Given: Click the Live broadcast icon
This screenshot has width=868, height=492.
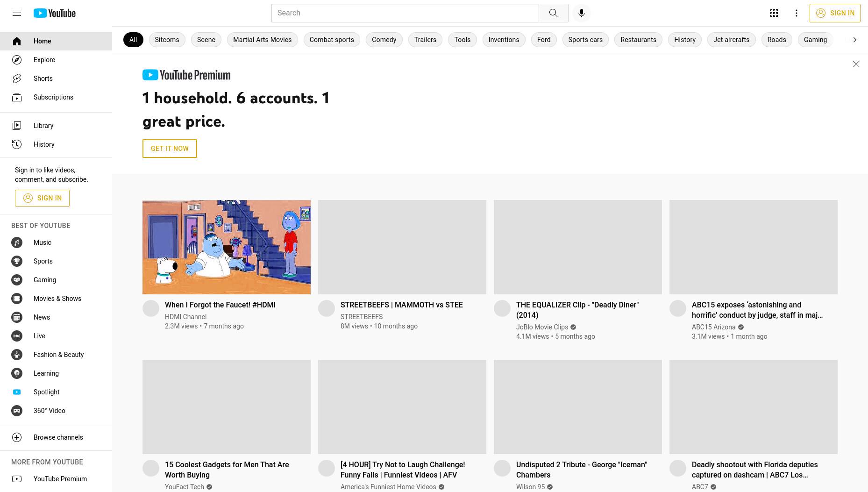Looking at the screenshot, I should (17, 336).
